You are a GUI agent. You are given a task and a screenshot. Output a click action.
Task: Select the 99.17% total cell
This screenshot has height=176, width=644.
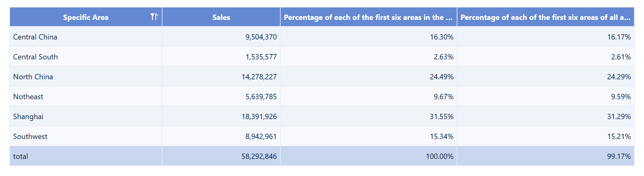pos(619,156)
